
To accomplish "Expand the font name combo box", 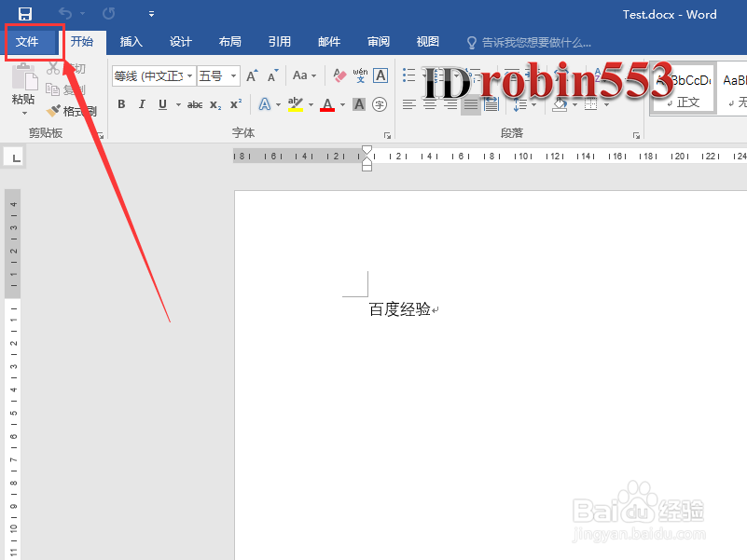I will pos(190,75).
